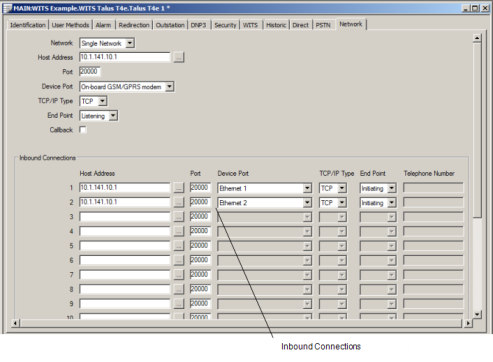Click Port field in inbound row 9
The height and width of the screenshot is (362, 493).
coord(200,304)
